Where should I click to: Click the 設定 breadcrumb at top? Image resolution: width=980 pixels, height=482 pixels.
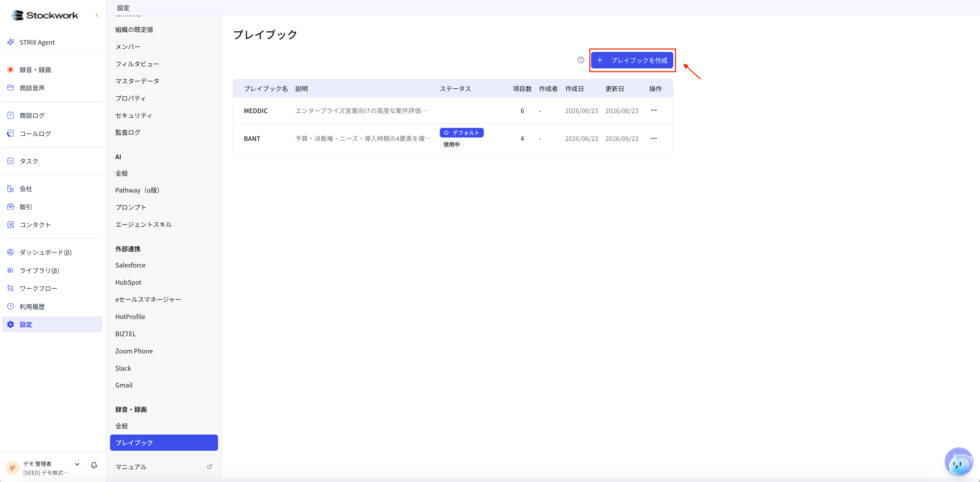(x=123, y=8)
